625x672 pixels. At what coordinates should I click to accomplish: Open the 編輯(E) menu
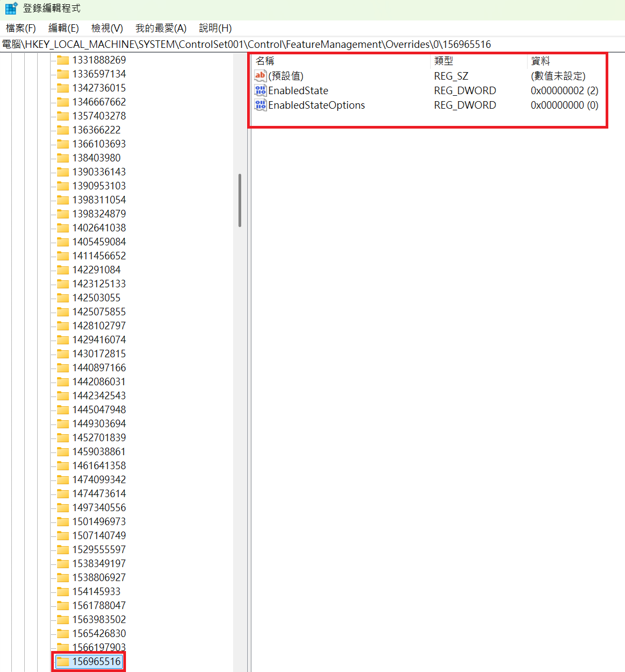pyautogui.click(x=64, y=28)
